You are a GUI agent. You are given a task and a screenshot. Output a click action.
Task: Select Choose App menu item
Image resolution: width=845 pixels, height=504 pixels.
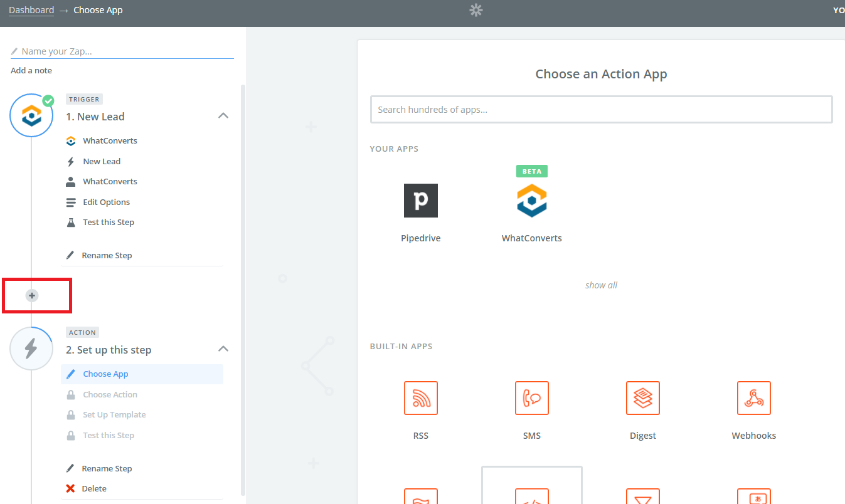coord(142,374)
